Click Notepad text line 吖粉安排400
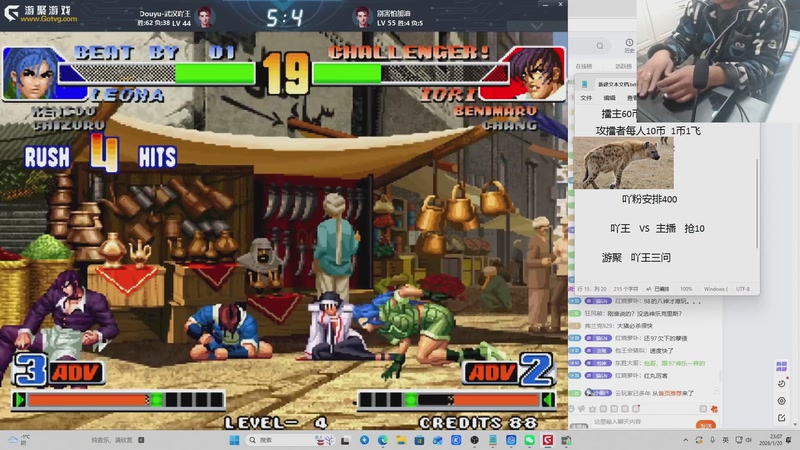 click(x=649, y=199)
